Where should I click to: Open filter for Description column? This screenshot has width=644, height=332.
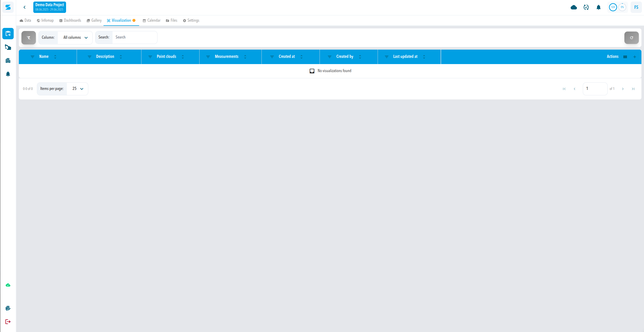click(90, 57)
